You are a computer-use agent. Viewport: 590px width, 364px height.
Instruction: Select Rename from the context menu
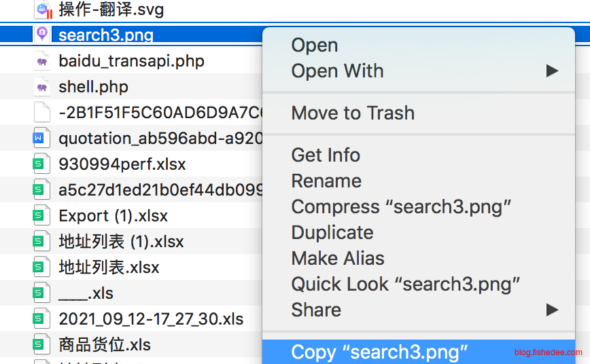click(326, 181)
